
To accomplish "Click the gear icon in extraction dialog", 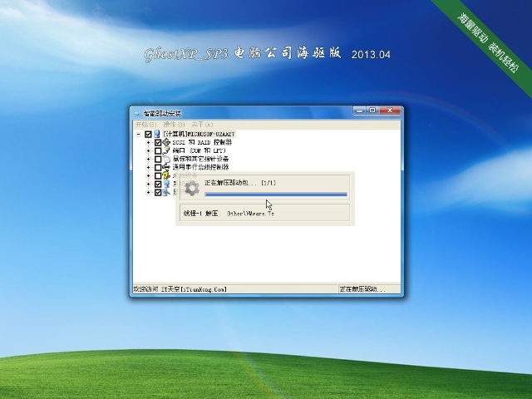I will (x=192, y=188).
